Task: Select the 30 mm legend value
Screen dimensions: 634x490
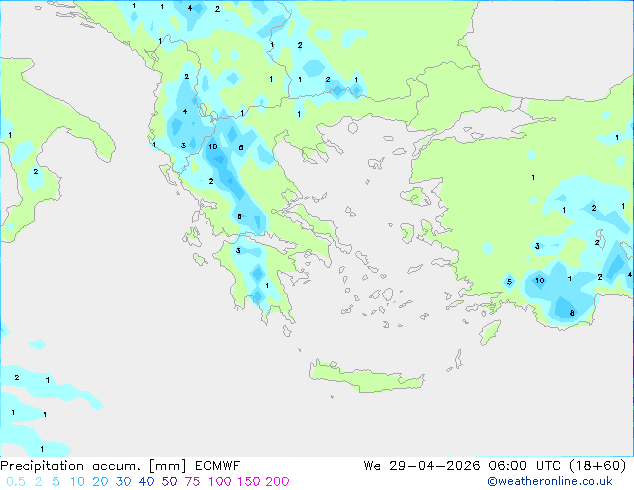Action: point(123,482)
